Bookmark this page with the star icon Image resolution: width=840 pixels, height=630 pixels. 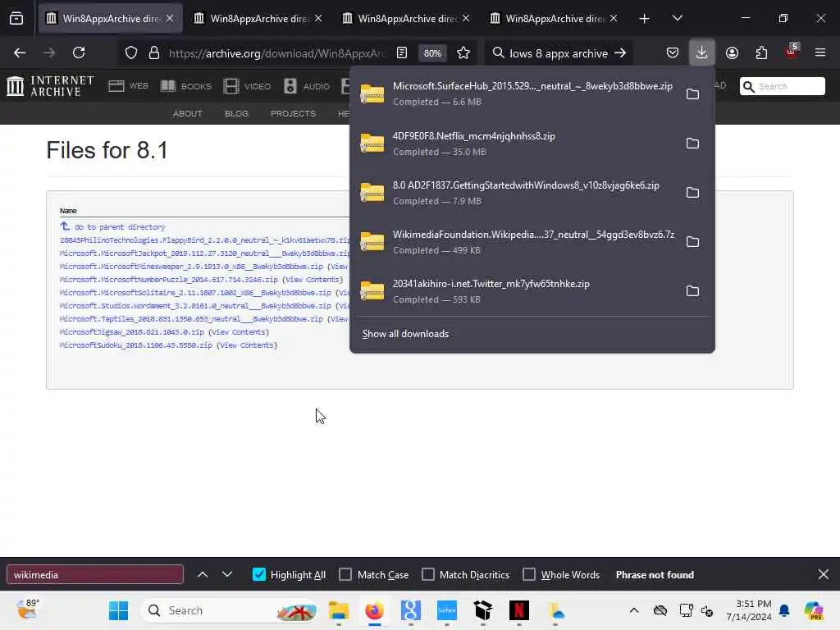463,52
